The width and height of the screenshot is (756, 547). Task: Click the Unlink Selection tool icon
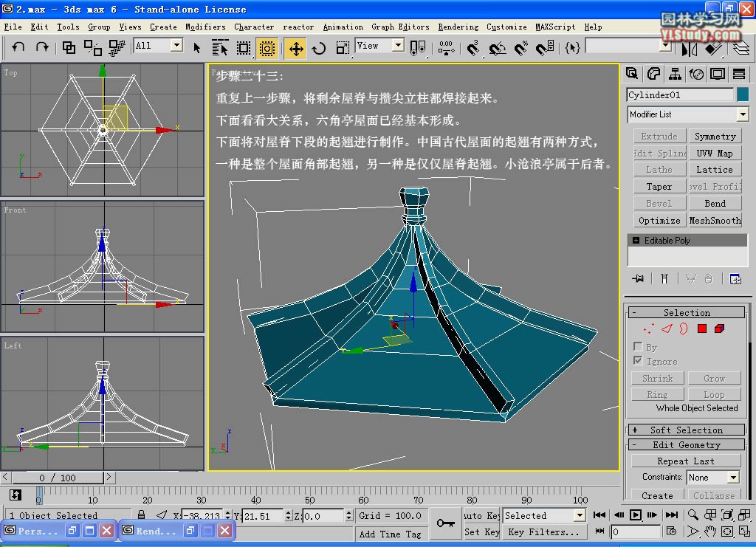[92, 47]
